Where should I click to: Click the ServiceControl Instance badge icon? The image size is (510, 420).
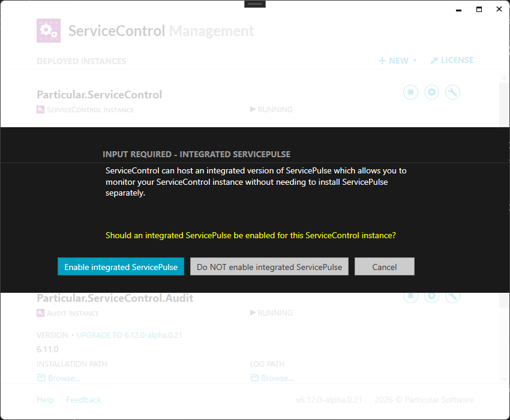40,109
